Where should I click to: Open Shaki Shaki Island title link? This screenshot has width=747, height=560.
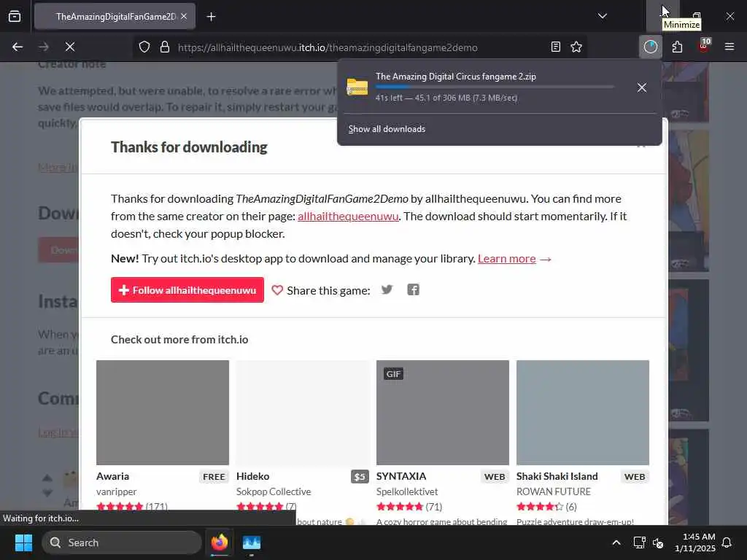click(x=557, y=476)
